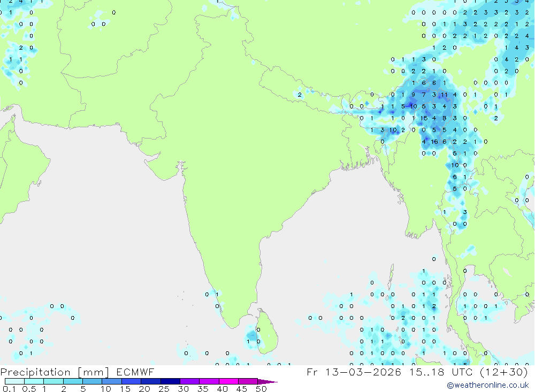Click the map value "2" over Nepal
Image resolution: width=535 pixels, height=392 pixels.
300,95
